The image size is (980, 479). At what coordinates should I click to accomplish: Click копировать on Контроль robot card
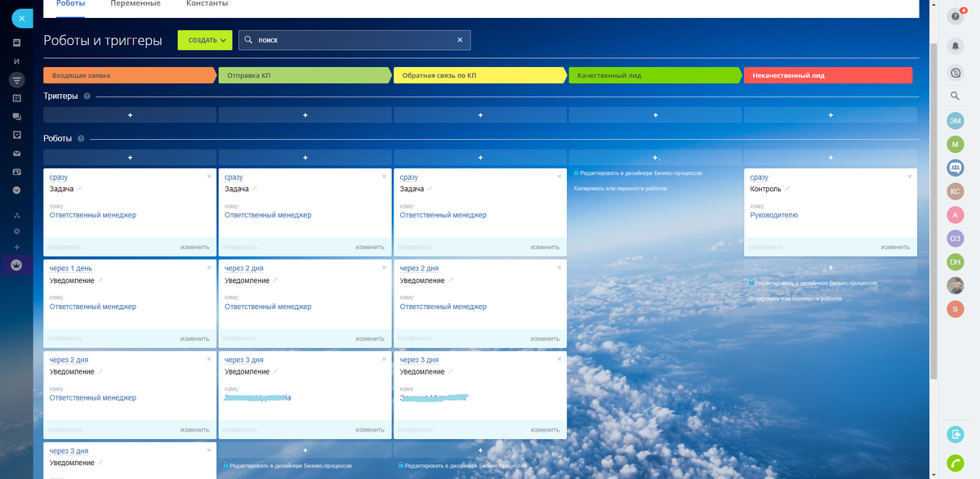(x=766, y=247)
